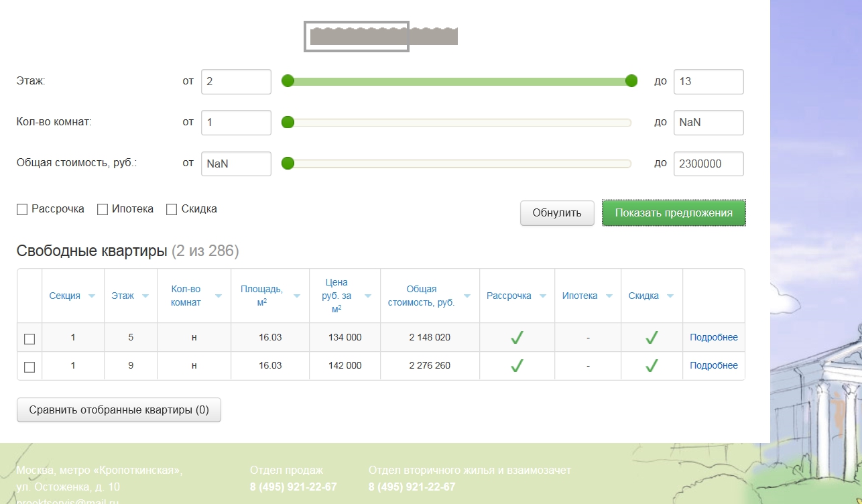
Task: Select the floor 5 apartment checkbox
Action: (29, 338)
